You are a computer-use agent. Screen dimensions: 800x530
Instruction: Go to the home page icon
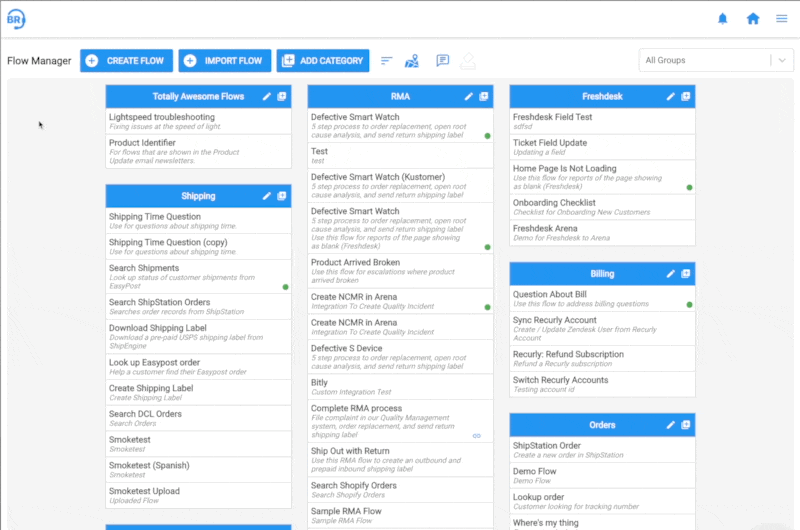(753, 19)
